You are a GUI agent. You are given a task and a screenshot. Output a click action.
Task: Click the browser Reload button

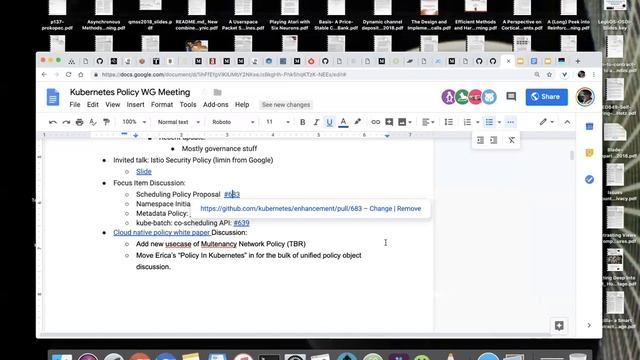(x=69, y=75)
